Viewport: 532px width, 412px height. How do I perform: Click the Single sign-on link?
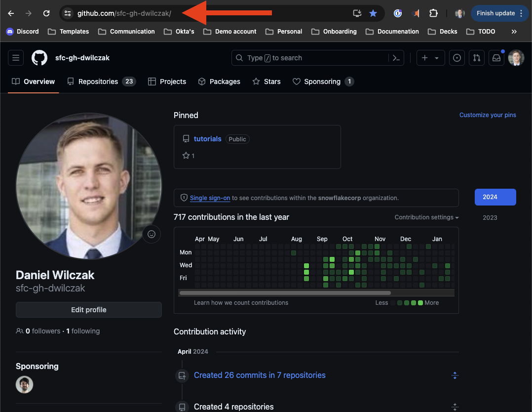(x=210, y=198)
